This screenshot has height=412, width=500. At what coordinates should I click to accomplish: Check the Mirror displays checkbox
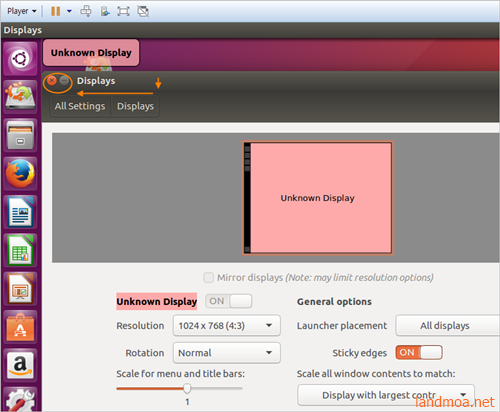pos(209,277)
